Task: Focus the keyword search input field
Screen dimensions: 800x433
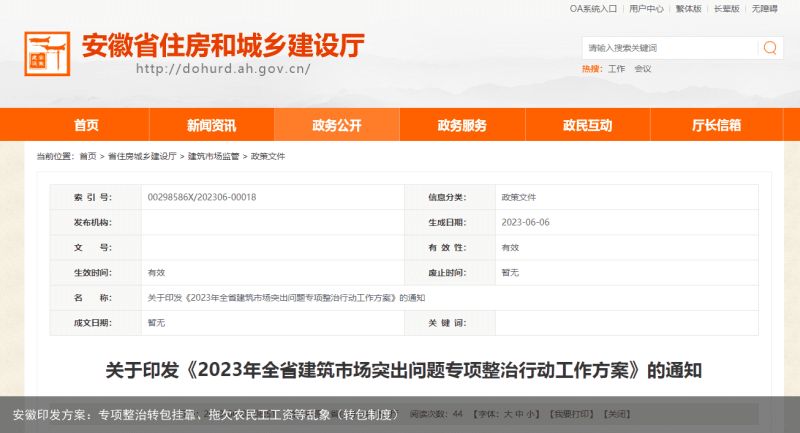Action: (x=669, y=48)
